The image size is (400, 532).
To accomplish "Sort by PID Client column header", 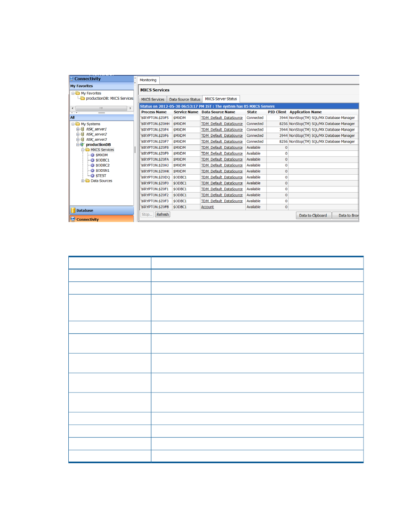I will (277, 112).
